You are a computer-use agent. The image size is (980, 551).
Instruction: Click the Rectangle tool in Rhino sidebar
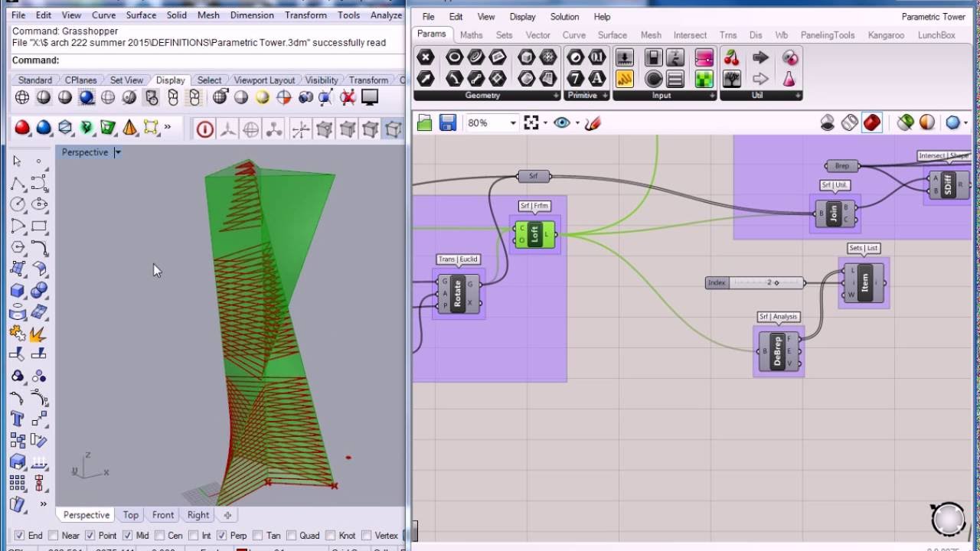tap(39, 227)
